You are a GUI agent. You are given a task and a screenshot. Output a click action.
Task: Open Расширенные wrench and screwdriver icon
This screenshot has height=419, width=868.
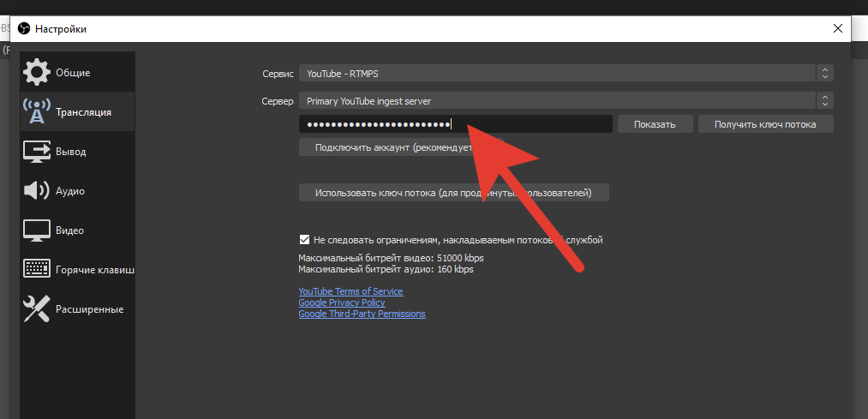[x=37, y=309]
